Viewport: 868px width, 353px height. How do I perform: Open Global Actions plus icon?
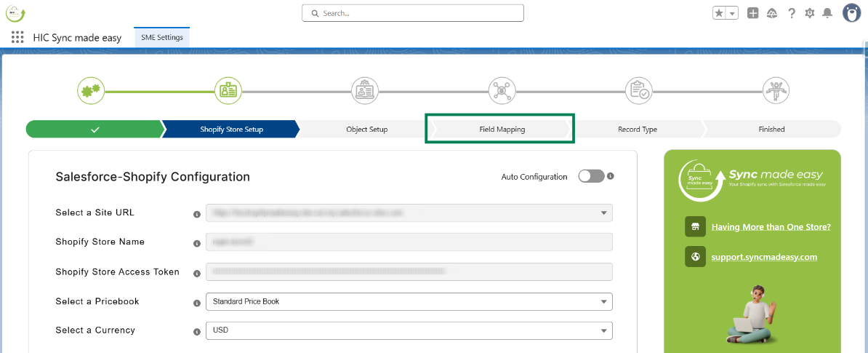pos(753,13)
